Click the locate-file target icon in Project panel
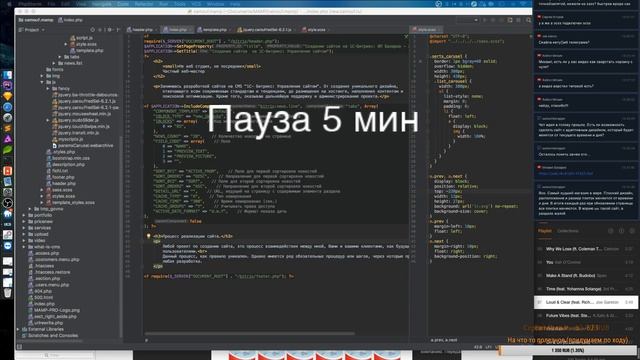Screen dimensions: 640x360 point(93,30)
